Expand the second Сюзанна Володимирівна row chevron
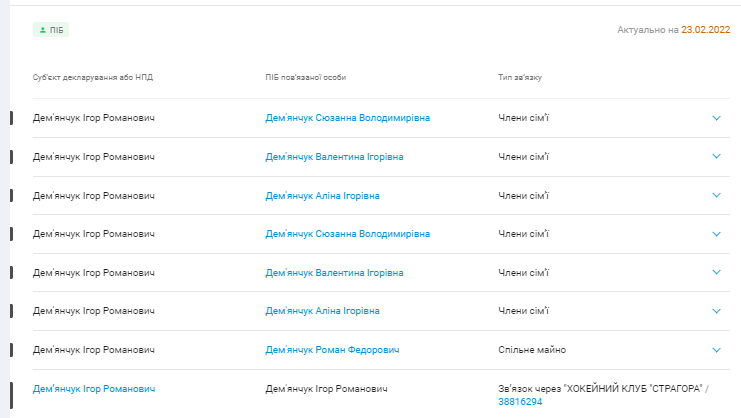741x418 pixels. (x=716, y=234)
